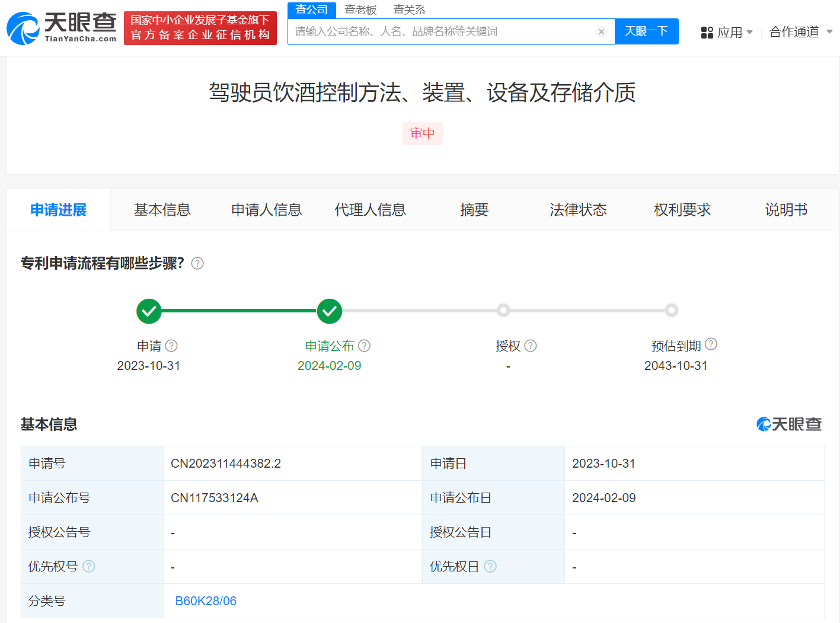Click the help icon next to 优先权号
The width and height of the screenshot is (840, 623).
(x=89, y=566)
